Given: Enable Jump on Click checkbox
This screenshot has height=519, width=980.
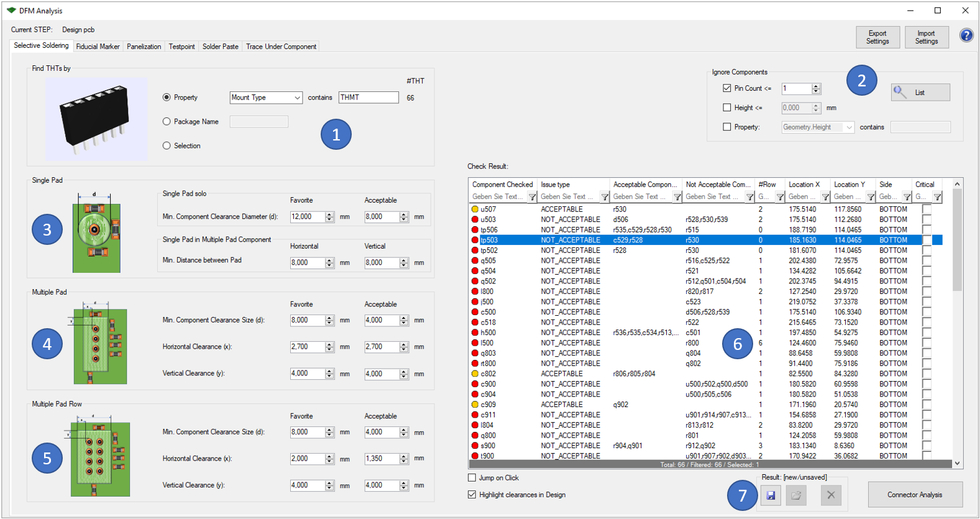Looking at the screenshot, I should point(472,478).
